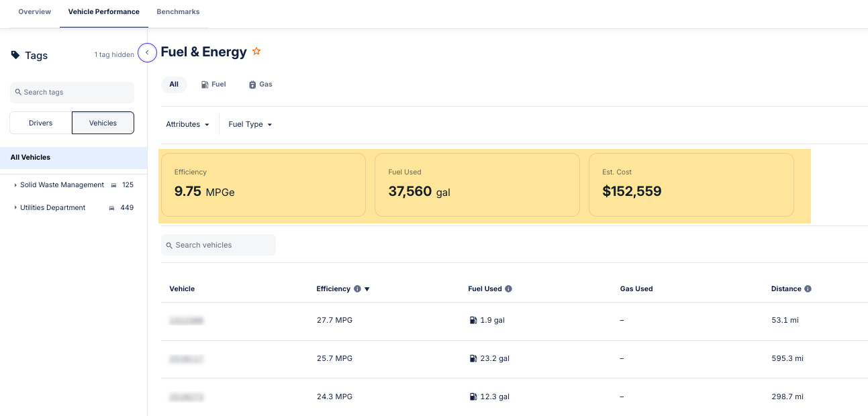Image resolution: width=868 pixels, height=416 pixels.
Task: Filter by the Gas pill
Action: coord(260,85)
